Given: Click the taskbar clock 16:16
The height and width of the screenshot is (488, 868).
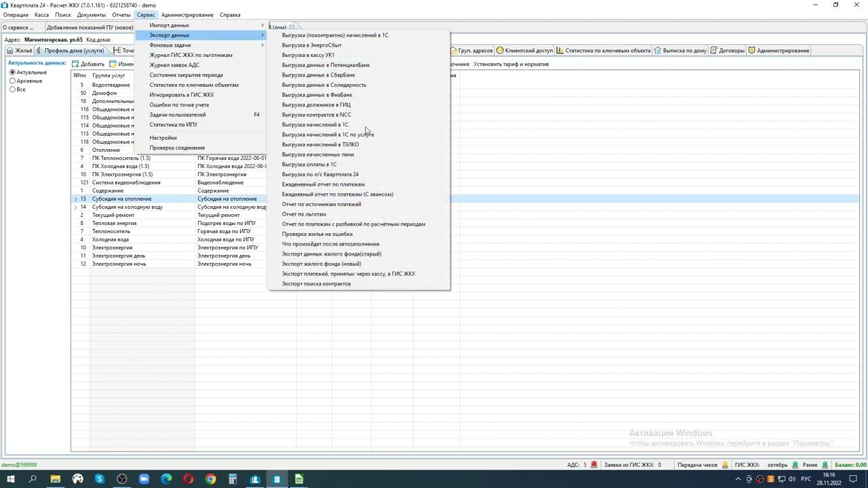Looking at the screenshot, I should pyautogui.click(x=829, y=479).
